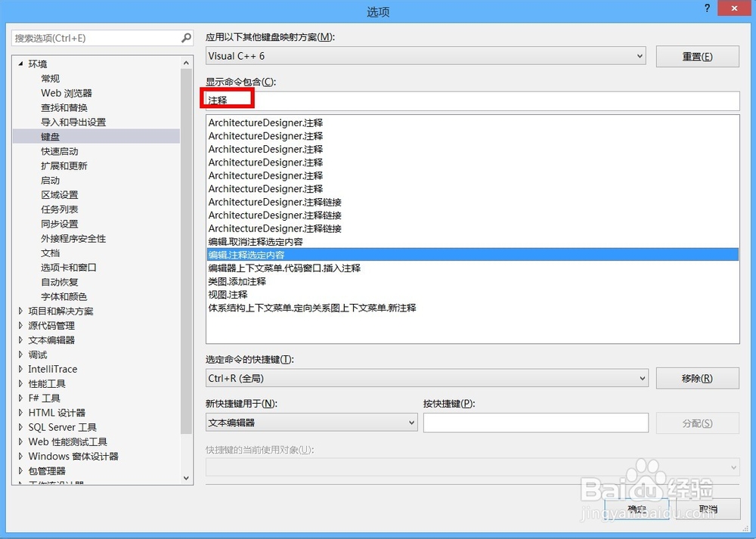This screenshot has width=756, height=539.
Task: Click the help question mark button in the title bar
Action: pyautogui.click(x=707, y=8)
